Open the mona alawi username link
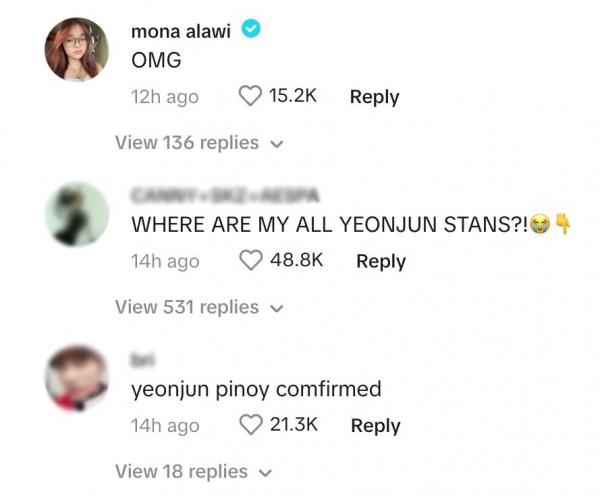 point(181,31)
